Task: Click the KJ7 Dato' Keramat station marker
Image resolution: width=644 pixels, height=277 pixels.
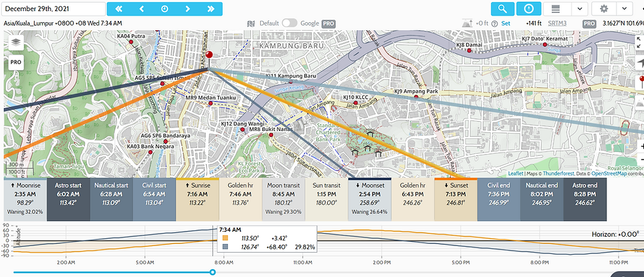Action: (545, 44)
